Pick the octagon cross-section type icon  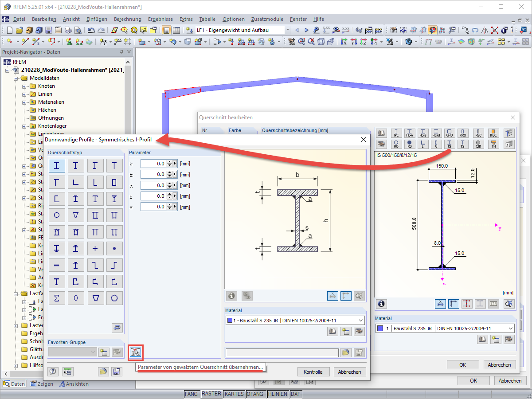click(114, 298)
